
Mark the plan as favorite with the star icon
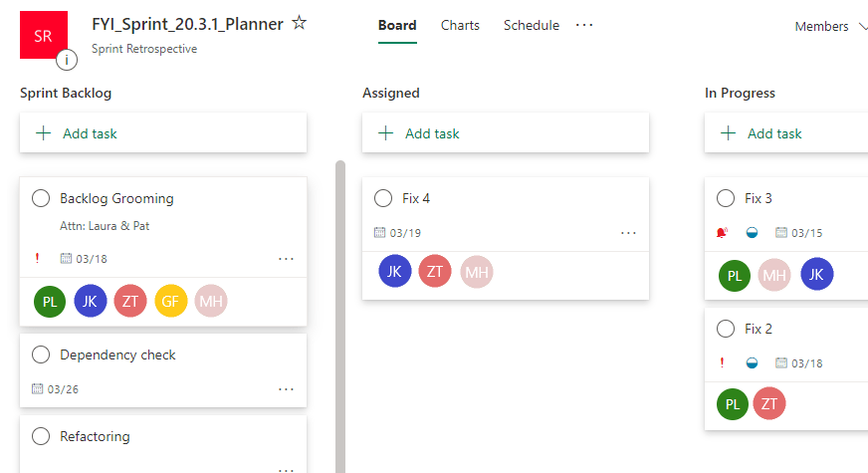click(x=299, y=23)
